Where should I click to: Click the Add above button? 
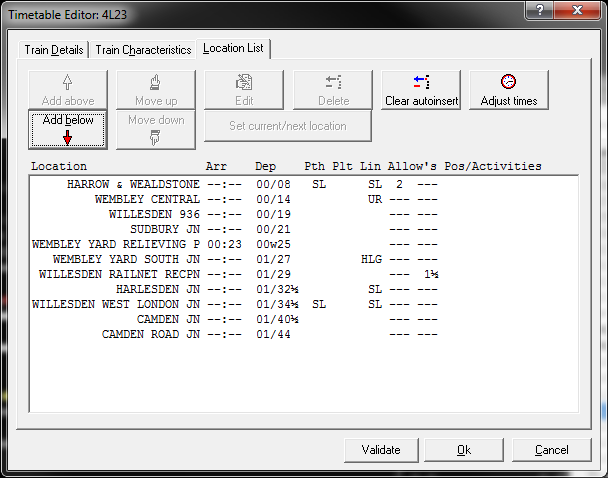[x=68, y=90]
